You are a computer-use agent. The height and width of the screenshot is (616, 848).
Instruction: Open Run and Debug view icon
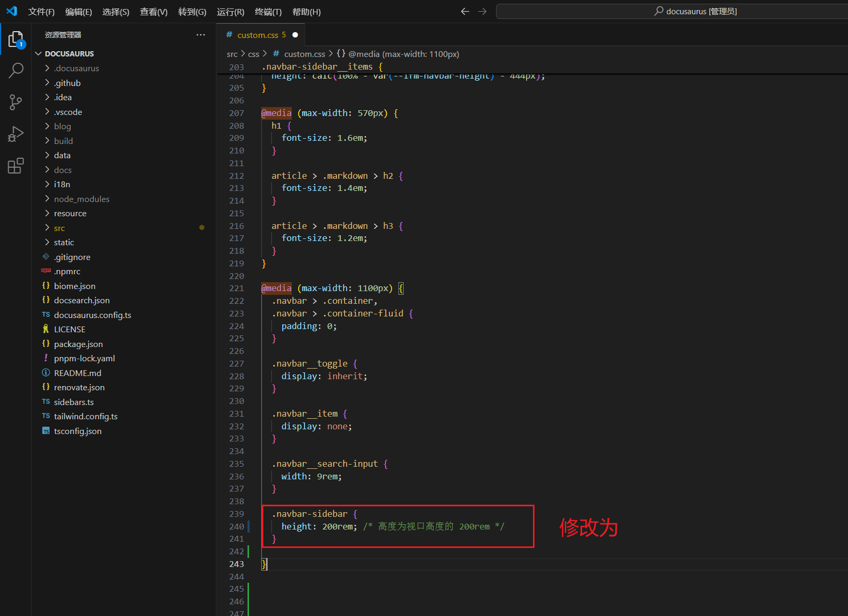pos(16,134)
